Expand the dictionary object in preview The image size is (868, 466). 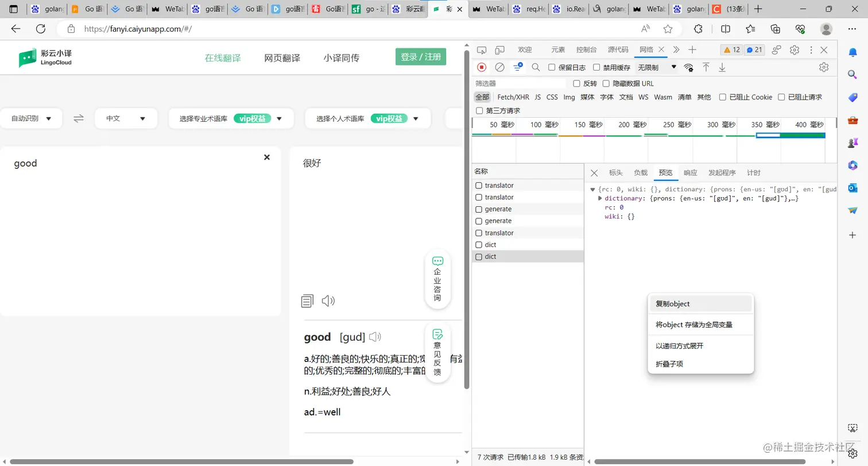pyautogui.click(x=600, y=198)
